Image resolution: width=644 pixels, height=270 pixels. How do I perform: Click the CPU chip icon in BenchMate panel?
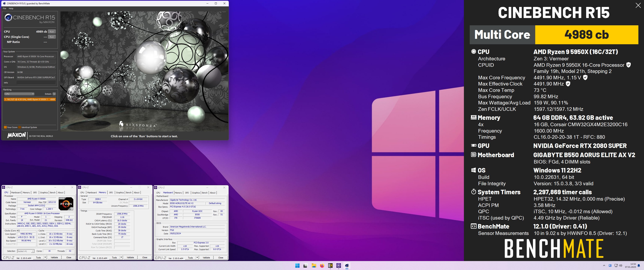[x=473, y=51]
